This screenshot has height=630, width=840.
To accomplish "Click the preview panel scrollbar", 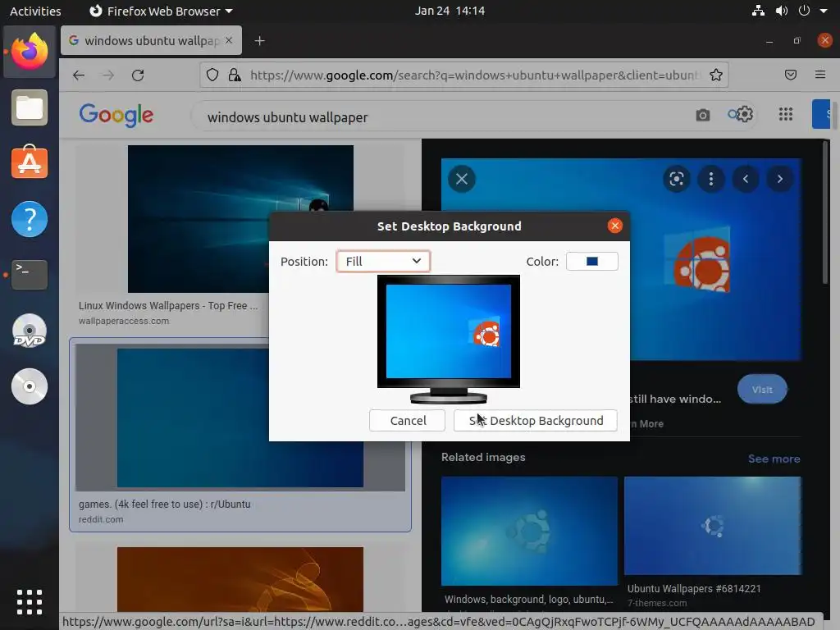I will pos(825,214).
